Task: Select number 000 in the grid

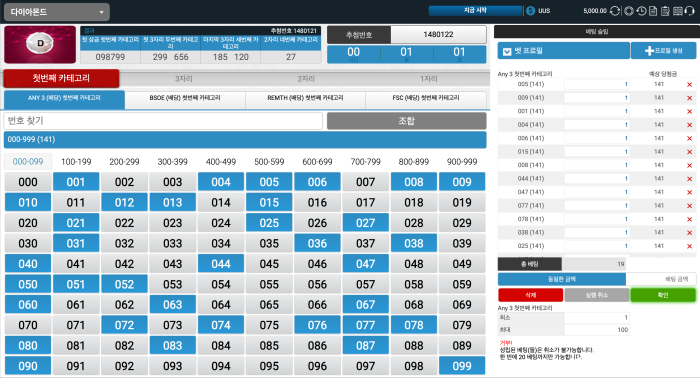Action: pos(28,182)
